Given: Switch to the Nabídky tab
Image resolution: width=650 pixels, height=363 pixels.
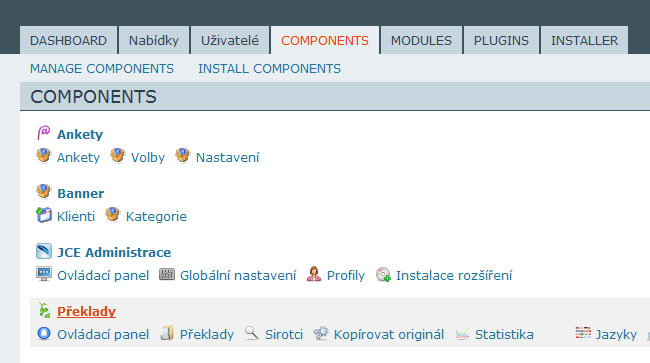Looking at the screenshot, I should coord(154,41).
